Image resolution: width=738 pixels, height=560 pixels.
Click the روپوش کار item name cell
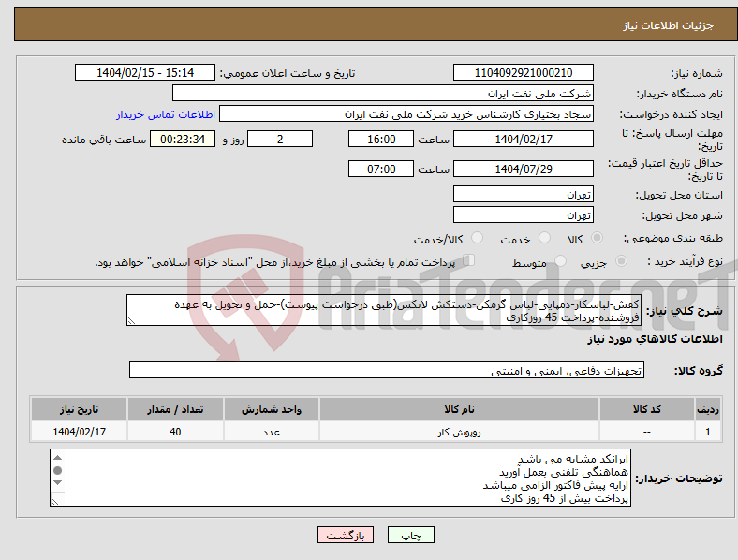459,432
